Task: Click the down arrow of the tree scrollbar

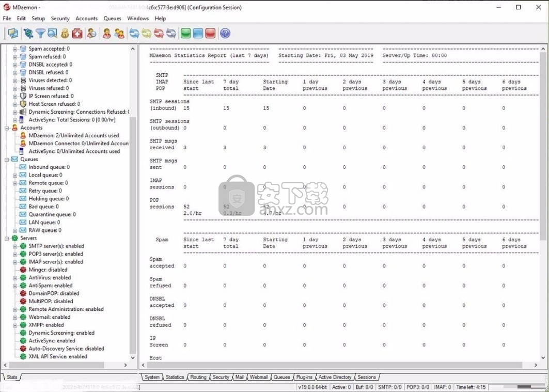Action: (x=133, y=358)
